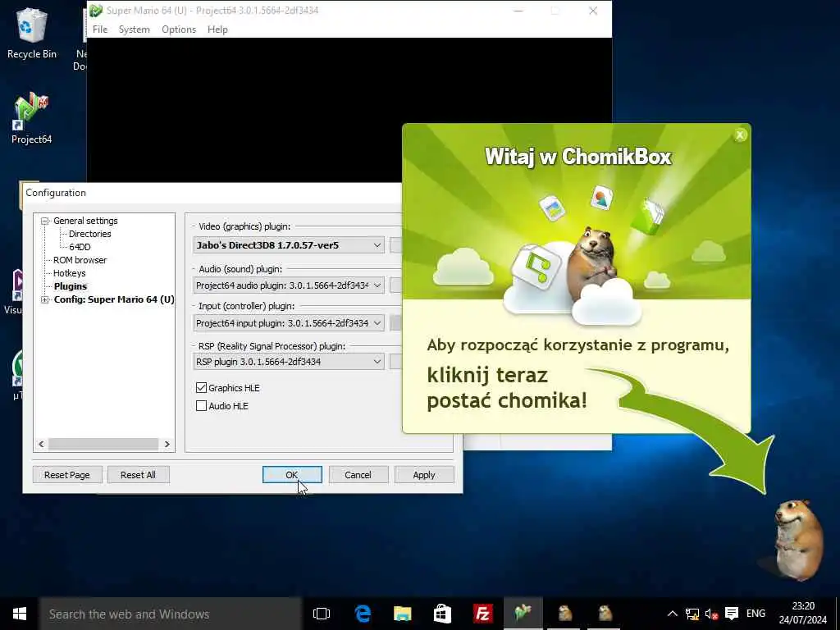Select 64DD in settings tree
The image size is (840, 630).
80,247
